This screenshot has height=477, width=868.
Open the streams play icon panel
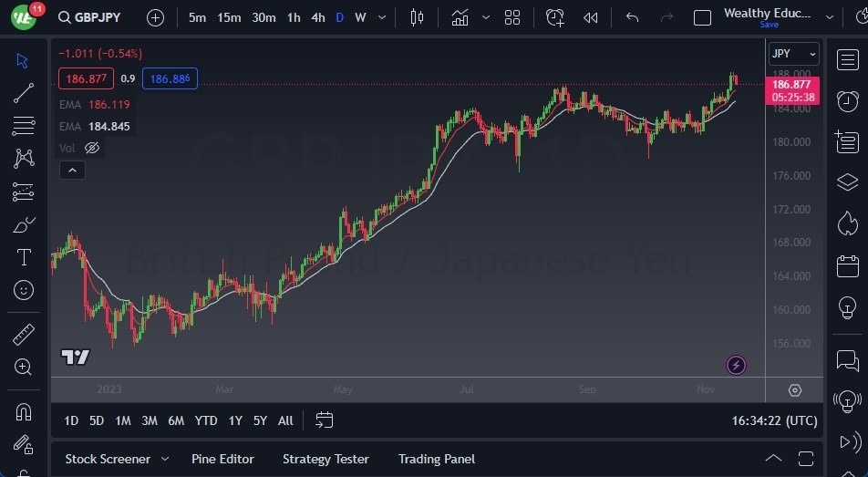point(851,441)
